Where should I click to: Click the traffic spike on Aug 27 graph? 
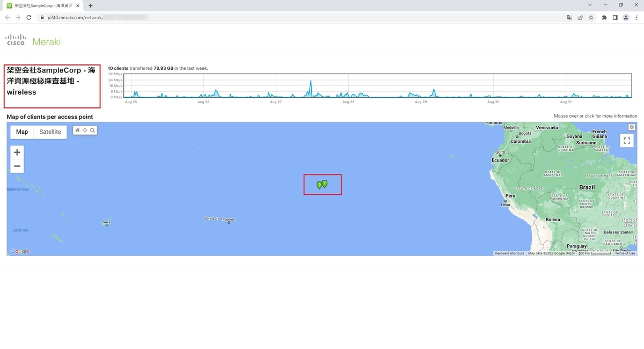(311, 89)
